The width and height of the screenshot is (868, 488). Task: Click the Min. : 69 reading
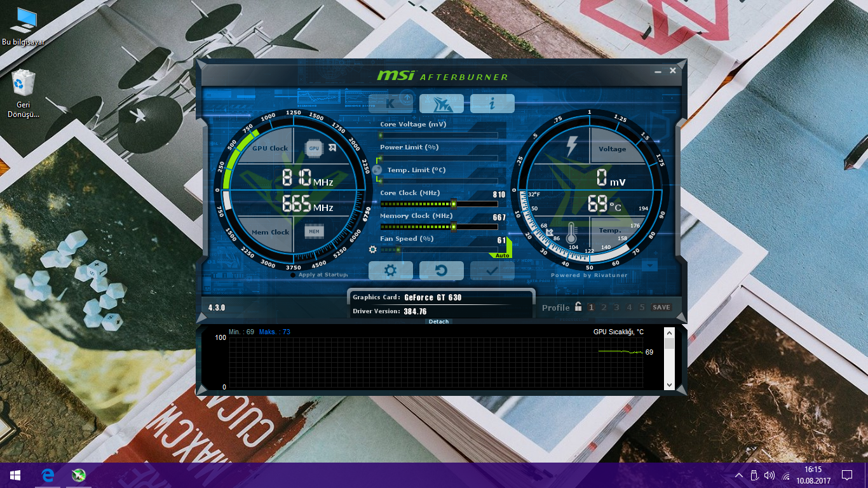tap(241, 332)
